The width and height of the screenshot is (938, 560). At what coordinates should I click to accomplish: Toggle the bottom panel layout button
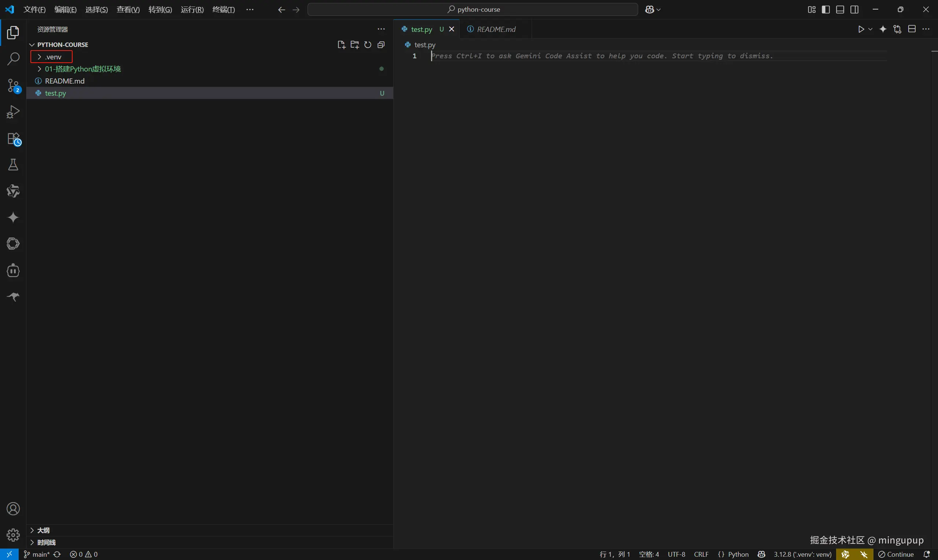(840, 10)
